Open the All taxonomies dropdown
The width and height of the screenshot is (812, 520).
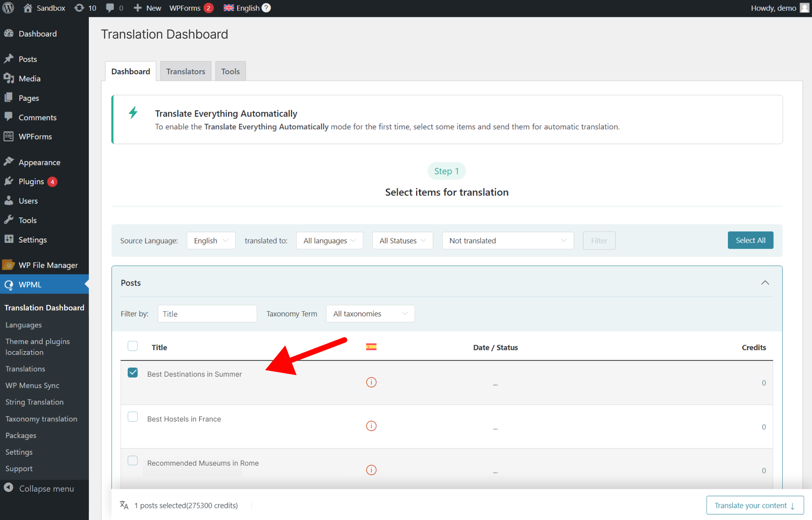(x=370, y=313)
